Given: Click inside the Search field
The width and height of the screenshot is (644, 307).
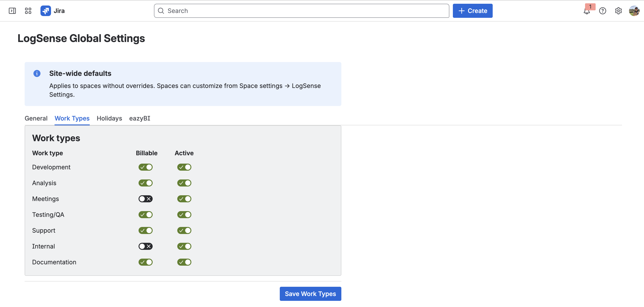Looking at the screenshot, I should [301, 11].
